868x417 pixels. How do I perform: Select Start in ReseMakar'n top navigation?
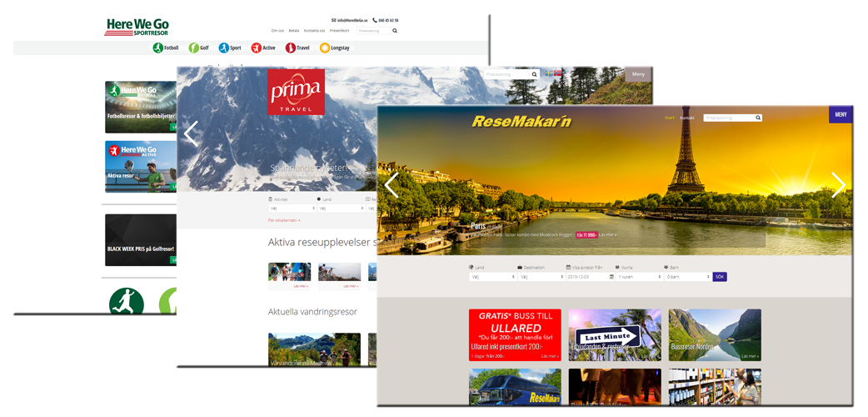(x=669, y=118)
